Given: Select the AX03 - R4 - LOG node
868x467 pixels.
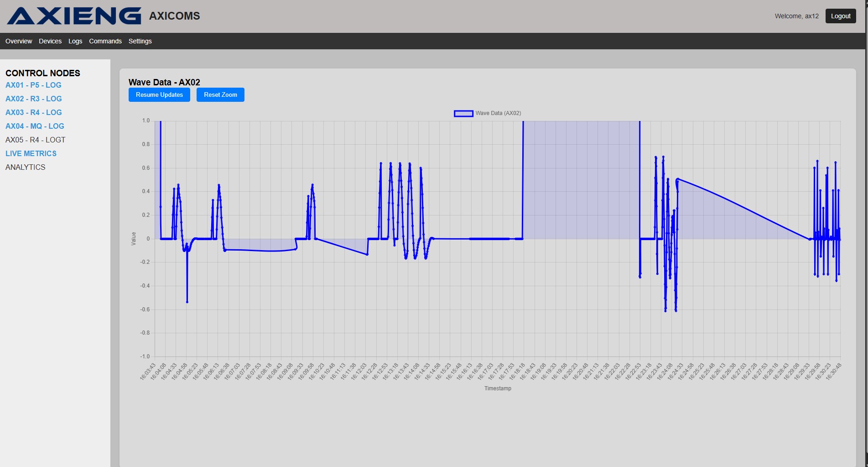Looking at the screenshot, I should (34, 112).
